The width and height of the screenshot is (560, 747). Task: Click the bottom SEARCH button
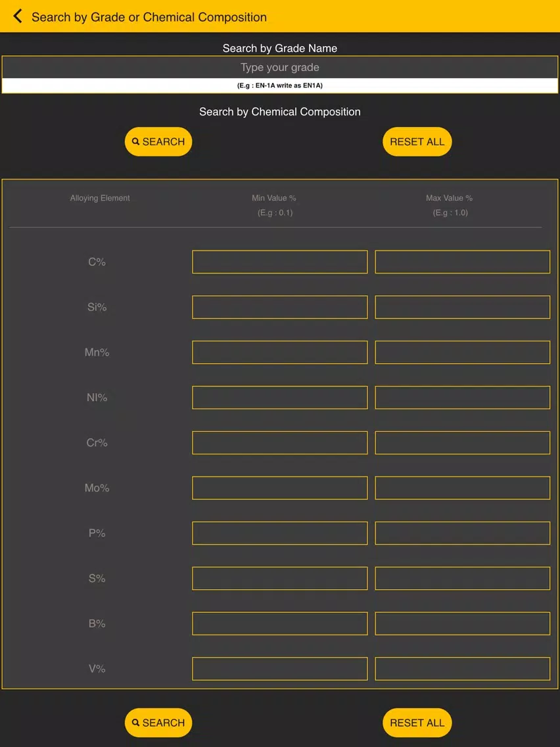[158, 723]
